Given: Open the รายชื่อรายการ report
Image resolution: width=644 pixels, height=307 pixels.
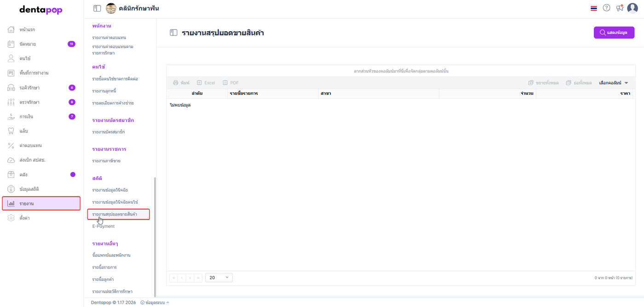Looking at the screenshot, I should pyautogui.click(x=104, y=267).
